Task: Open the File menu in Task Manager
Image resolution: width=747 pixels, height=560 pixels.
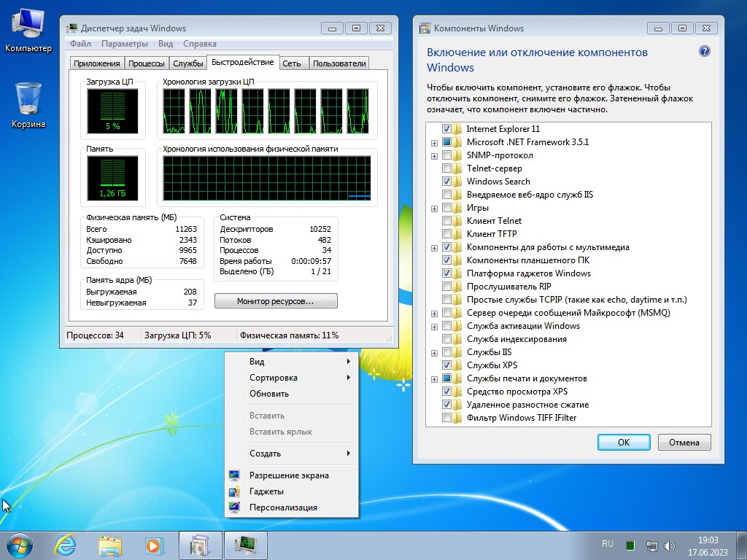Action: click(x=80, y=44)
